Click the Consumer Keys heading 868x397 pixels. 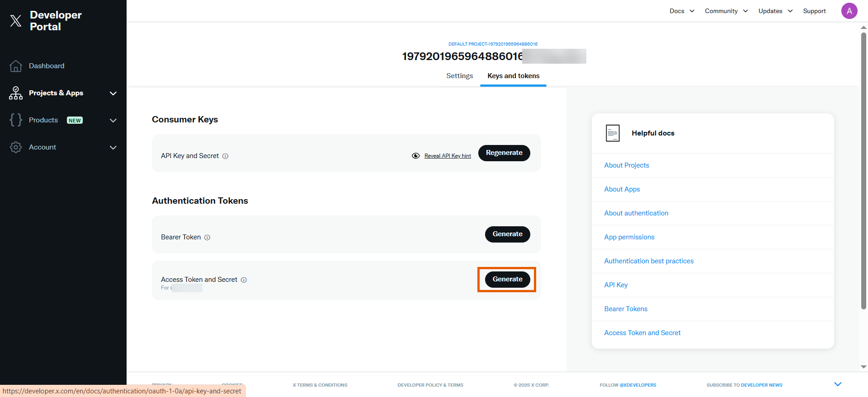185,120
